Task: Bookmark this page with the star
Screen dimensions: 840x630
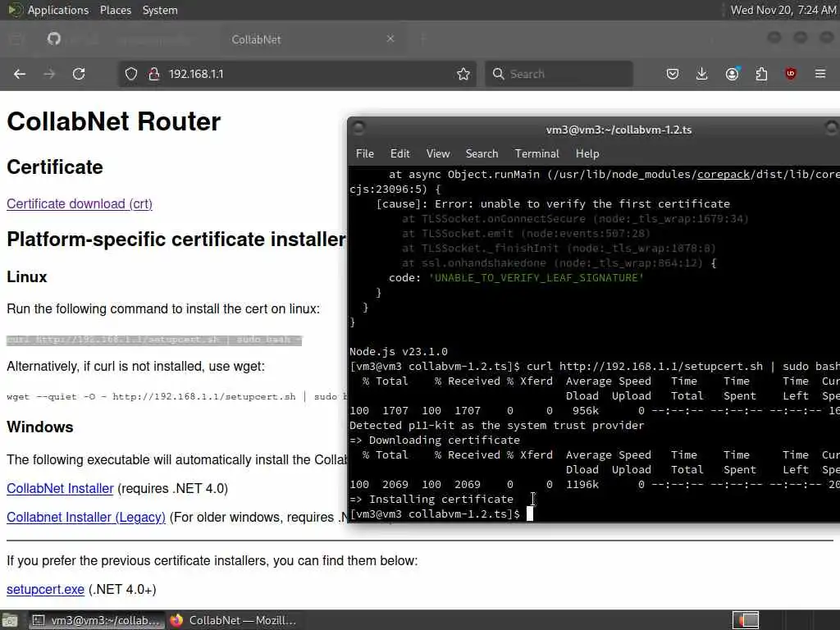Action: tap(463, 74)
